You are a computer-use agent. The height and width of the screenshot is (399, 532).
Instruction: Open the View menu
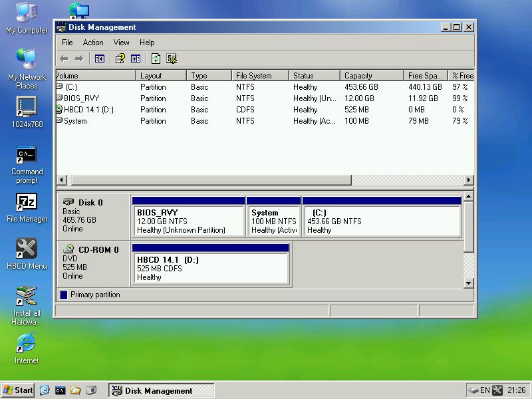(121, 43)
